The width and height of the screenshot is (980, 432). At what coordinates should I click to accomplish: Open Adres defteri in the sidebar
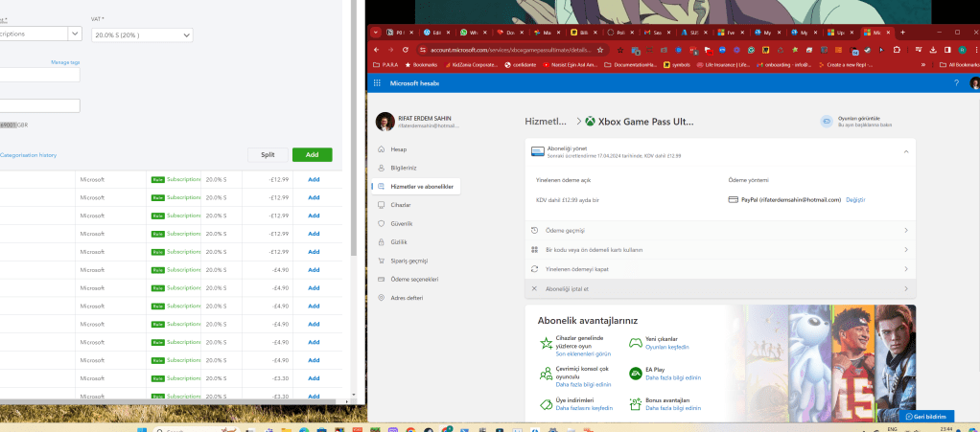click(x=407, y=298)
